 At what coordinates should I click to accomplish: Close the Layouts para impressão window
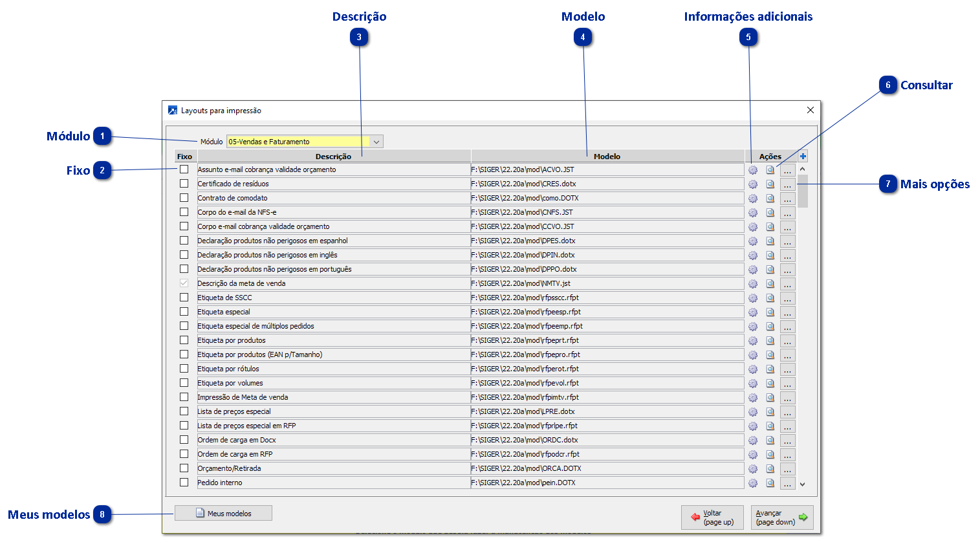click(810, 110)
